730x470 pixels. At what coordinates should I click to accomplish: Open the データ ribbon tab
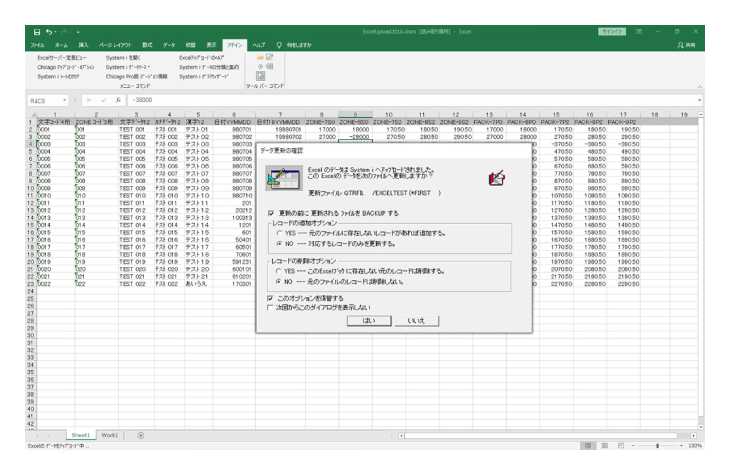tap(169, 45)
